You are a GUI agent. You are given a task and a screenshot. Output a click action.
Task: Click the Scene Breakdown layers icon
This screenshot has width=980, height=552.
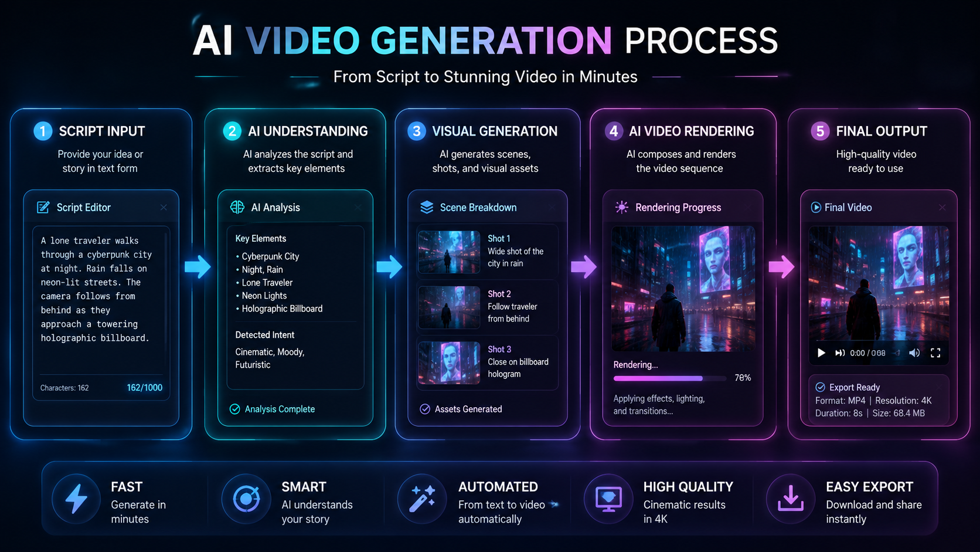[x=427, y=207]
